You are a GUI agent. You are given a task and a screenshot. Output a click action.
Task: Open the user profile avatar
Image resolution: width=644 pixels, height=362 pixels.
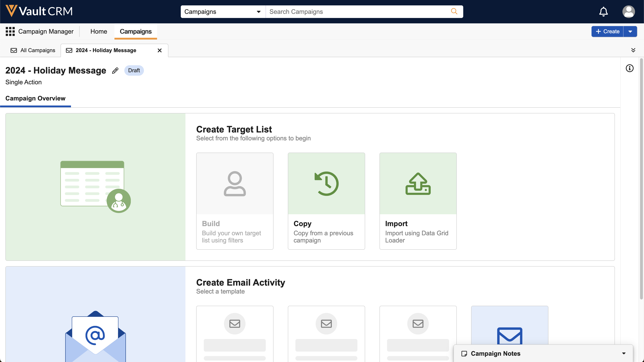point(628,12)
